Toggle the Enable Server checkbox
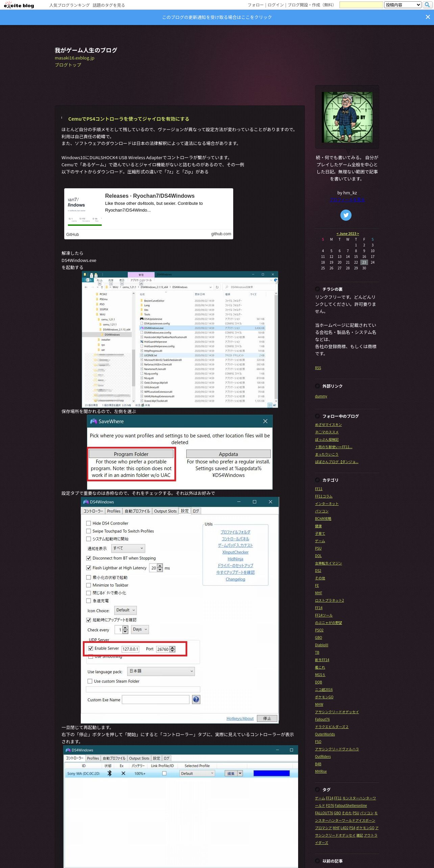 pos(91,648)
